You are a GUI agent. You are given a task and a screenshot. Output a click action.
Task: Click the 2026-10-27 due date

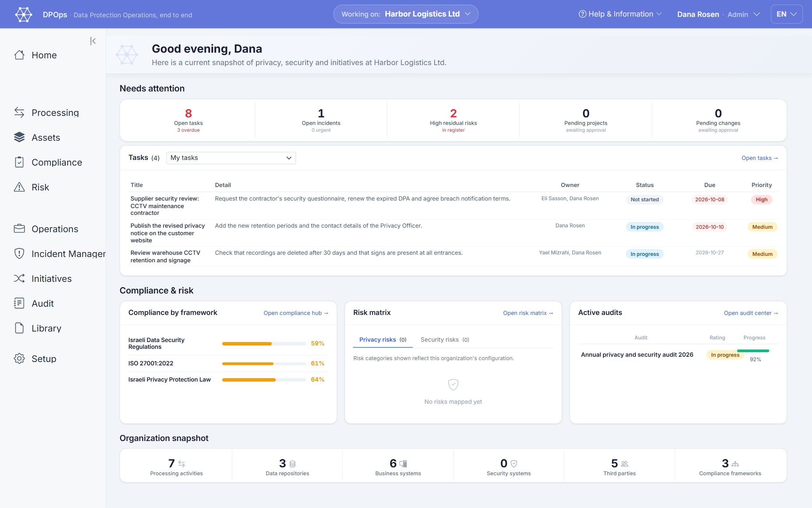click(709, 252)
